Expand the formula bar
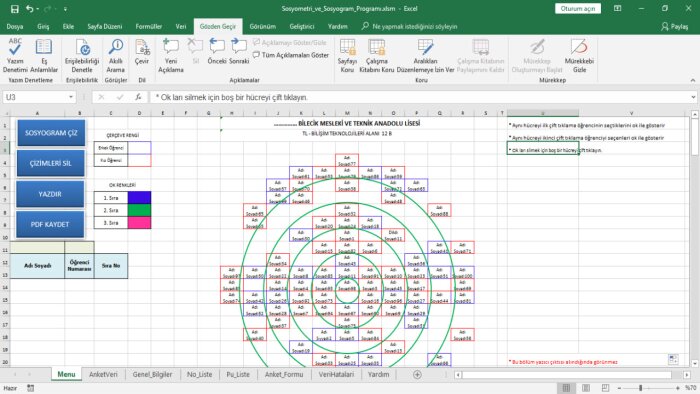 click(x=693, y=97)
